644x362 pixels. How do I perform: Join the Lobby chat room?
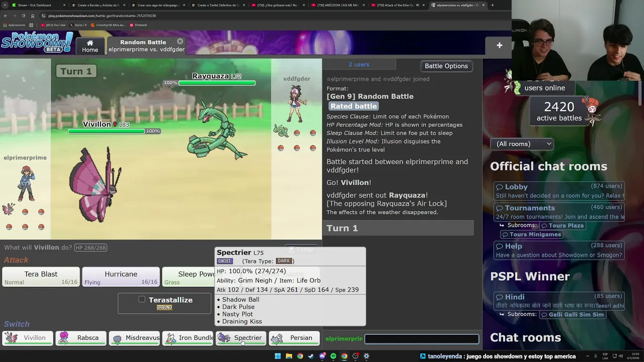point(559,191)
